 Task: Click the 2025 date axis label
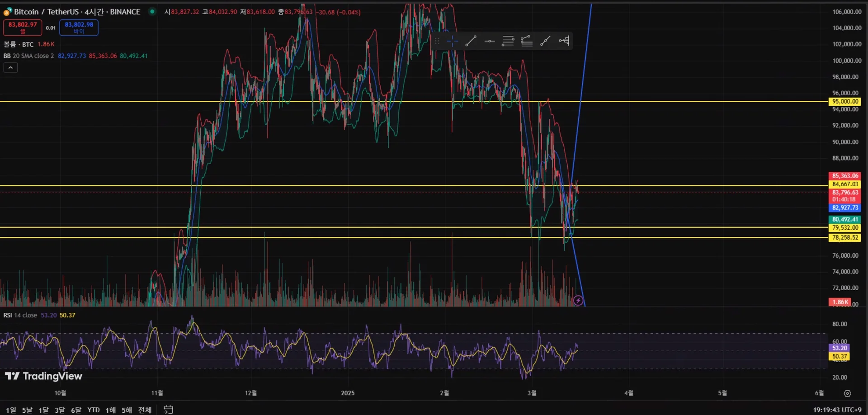point(348,393)
